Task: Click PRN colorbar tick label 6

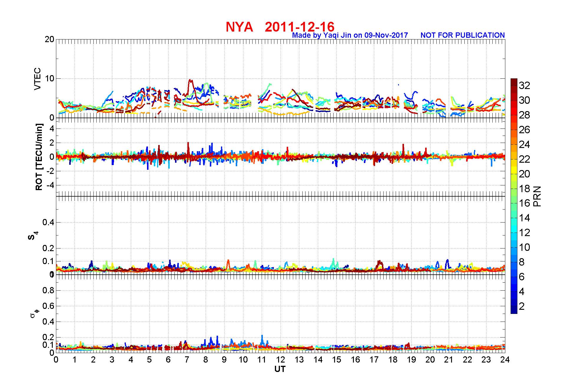Action: coord(522,277)
